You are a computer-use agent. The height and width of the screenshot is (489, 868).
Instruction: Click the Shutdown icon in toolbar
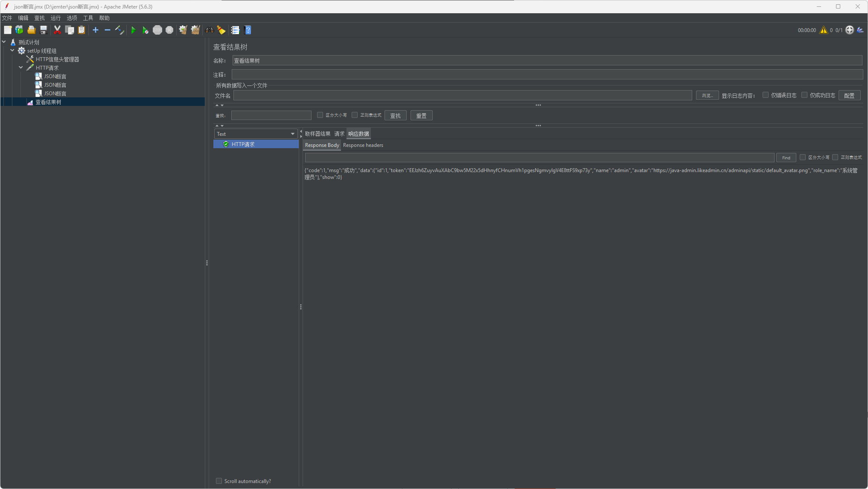(169, 30)
